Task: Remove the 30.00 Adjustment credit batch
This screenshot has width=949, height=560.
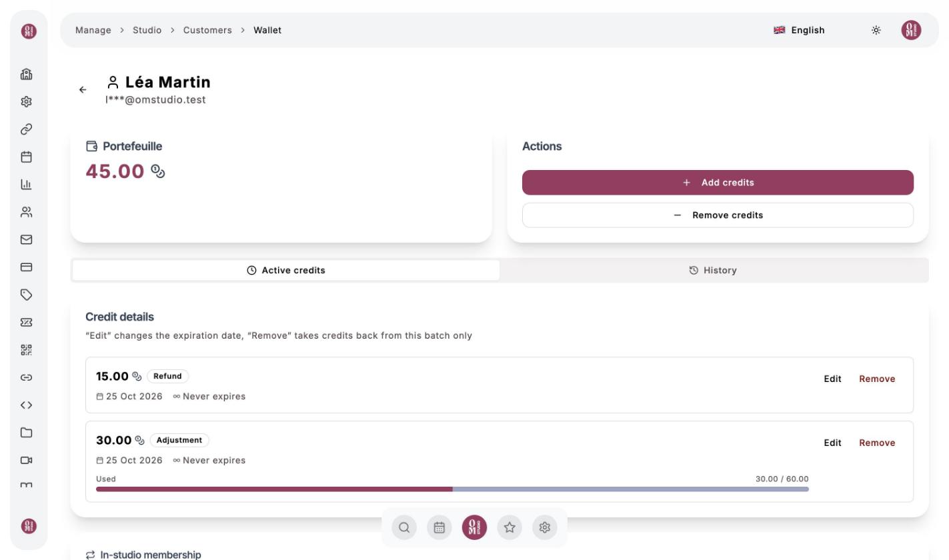Action: pos(877,443)
